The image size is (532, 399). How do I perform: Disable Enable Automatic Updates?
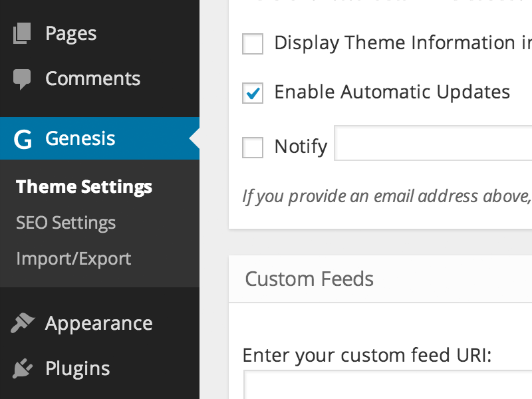point(253,93)
